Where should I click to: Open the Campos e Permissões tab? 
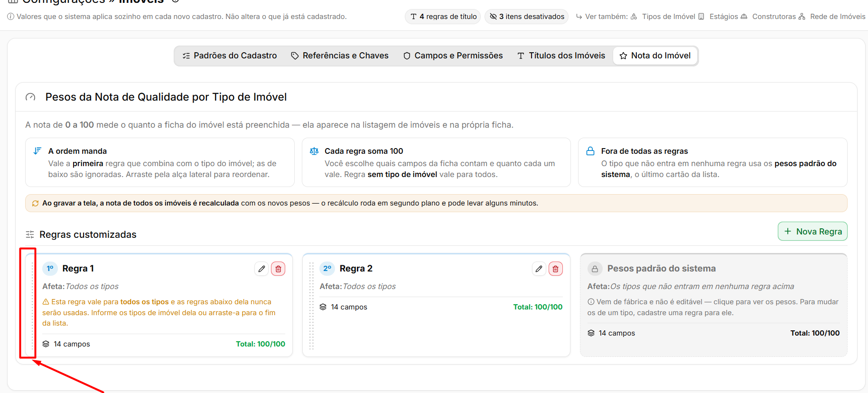point(453,56)
